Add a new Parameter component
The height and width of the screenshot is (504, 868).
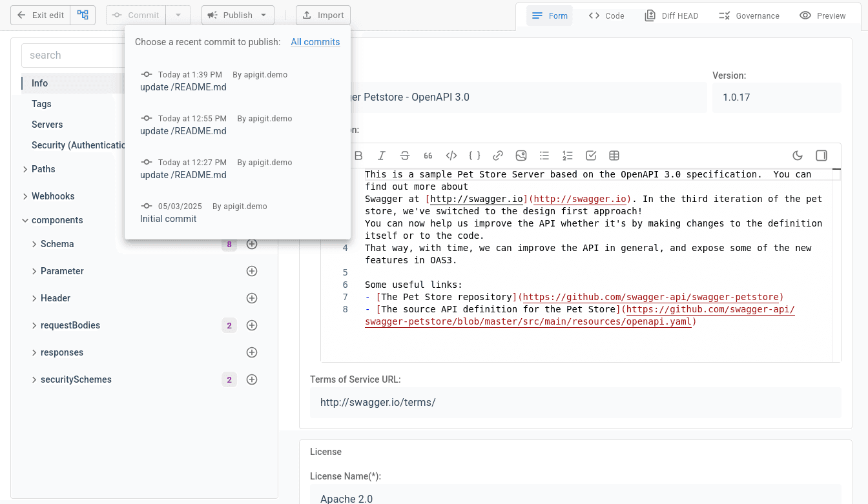pyautogui.click(x=252, y=271)
